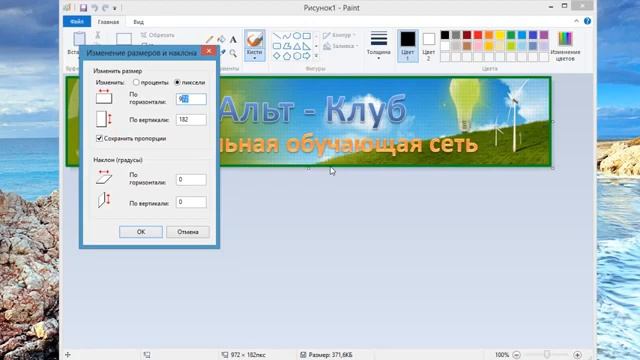Click the zoom in plus button
640x360 pixels.
(577, 355)
